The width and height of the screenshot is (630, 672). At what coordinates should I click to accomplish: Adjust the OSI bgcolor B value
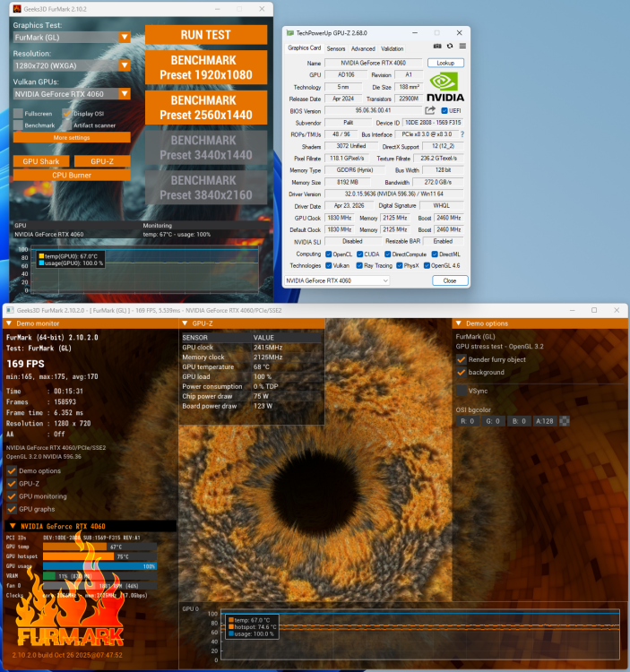(x=519, y=421)
